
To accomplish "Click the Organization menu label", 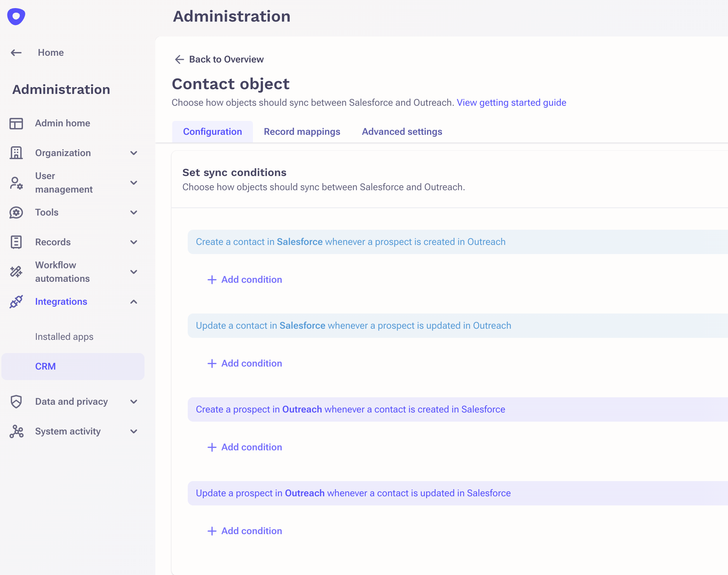I will (x=63, y=153).
